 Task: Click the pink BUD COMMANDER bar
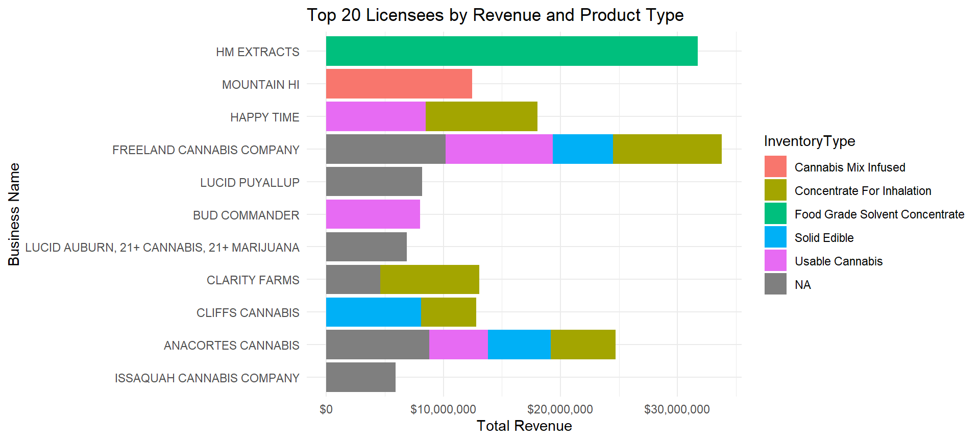[373, 214]
